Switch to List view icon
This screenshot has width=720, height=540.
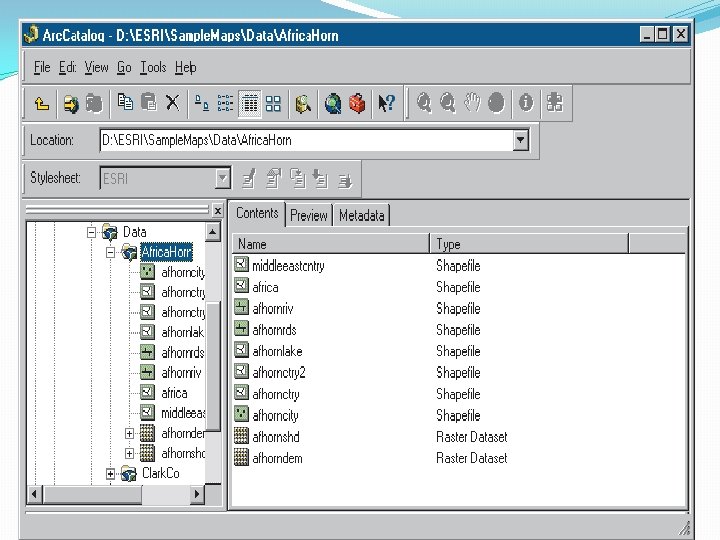225,103
